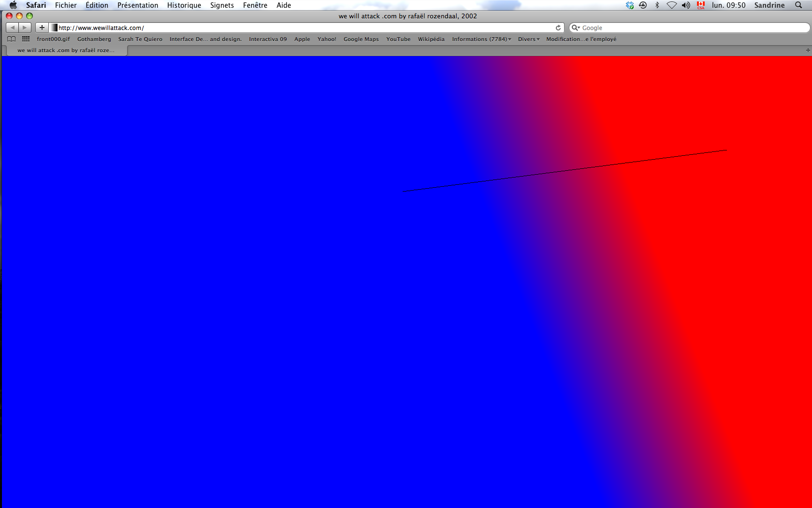Click the black line on the gradient

pos(565,171)
